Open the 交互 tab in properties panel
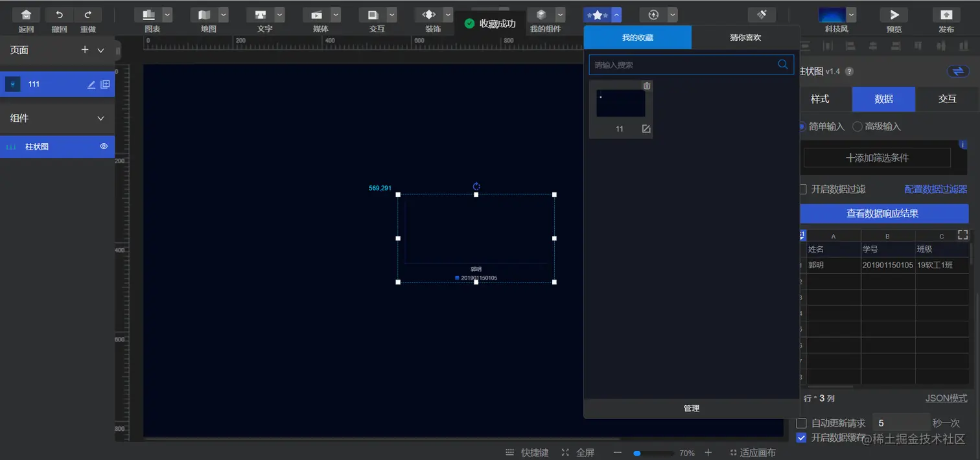 coord(948,99)
